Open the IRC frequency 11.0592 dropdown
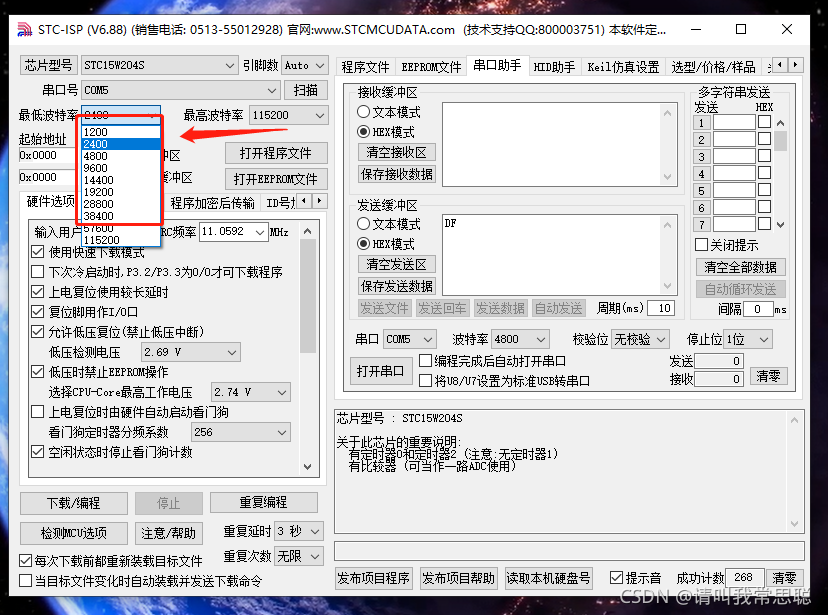This screenshot has width=828, height=615. coord(233,232)
